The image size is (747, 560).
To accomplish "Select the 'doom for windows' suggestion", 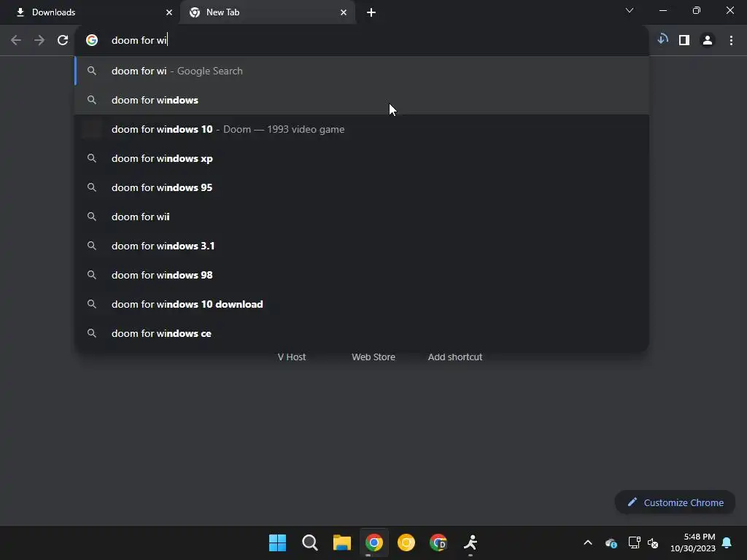I will (x=362, y=100).
